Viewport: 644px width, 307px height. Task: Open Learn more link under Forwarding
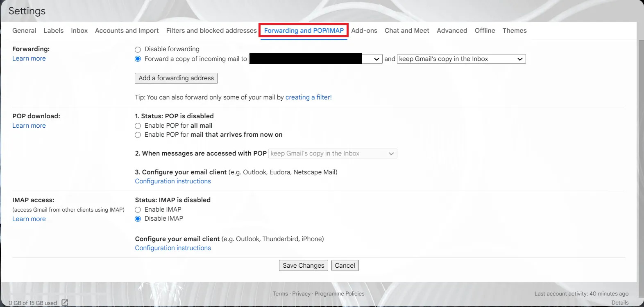coord(29,59)
